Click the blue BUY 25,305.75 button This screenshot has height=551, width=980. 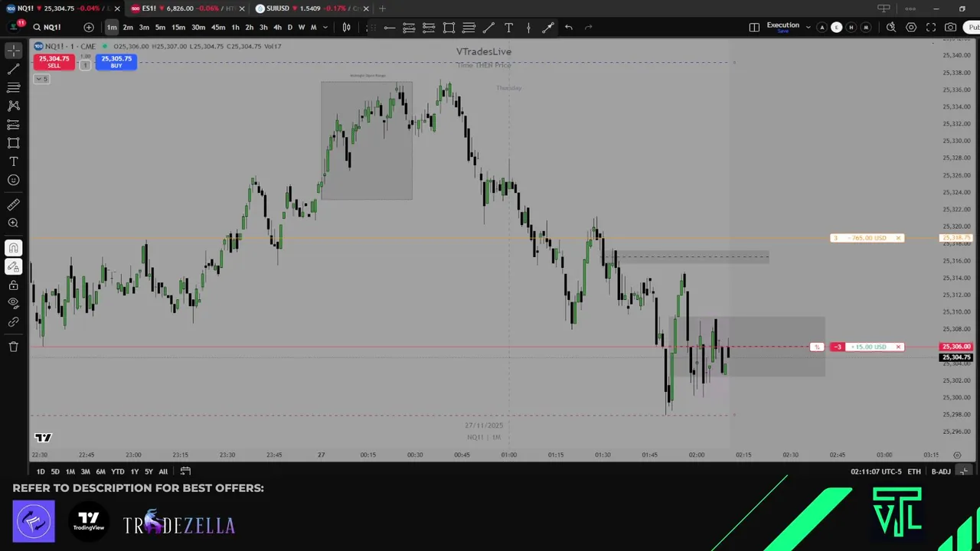pos(116,62)
